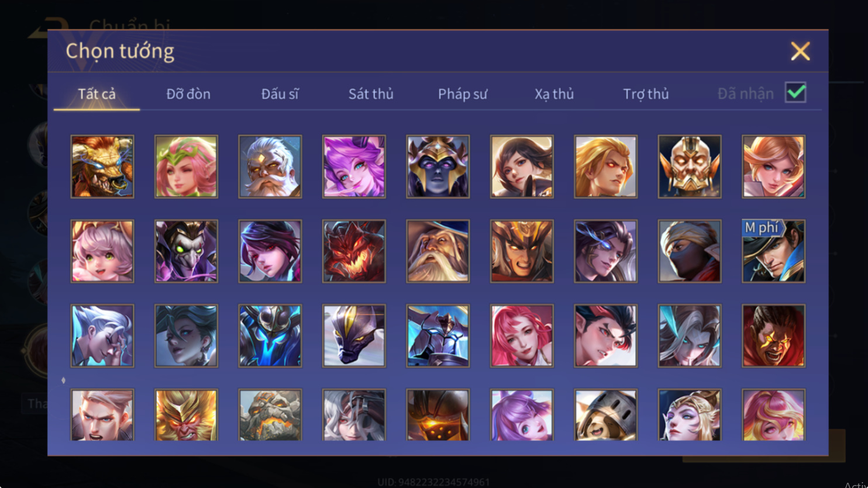
Task: Select the bear with helmet hero thumbnail
Action: (x=606, y=415)
